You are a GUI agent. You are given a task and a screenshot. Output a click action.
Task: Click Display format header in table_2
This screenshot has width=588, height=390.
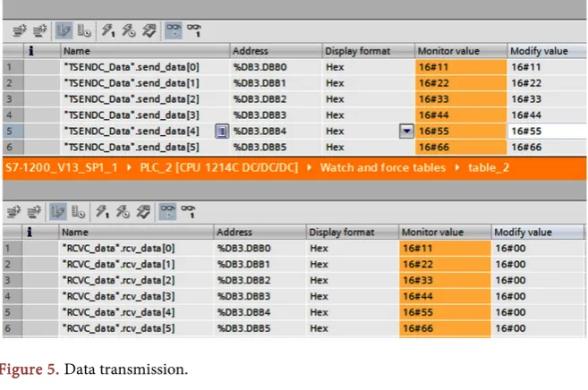[353, 232]
